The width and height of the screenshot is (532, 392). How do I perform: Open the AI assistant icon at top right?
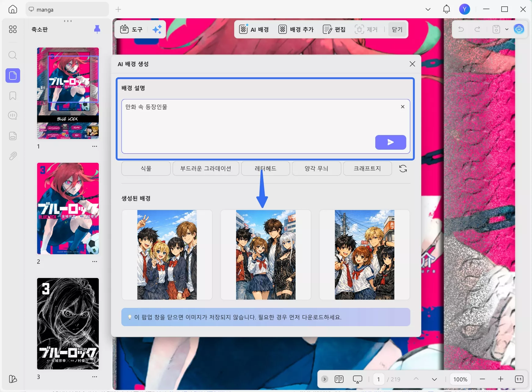click(x=519, y=29)
